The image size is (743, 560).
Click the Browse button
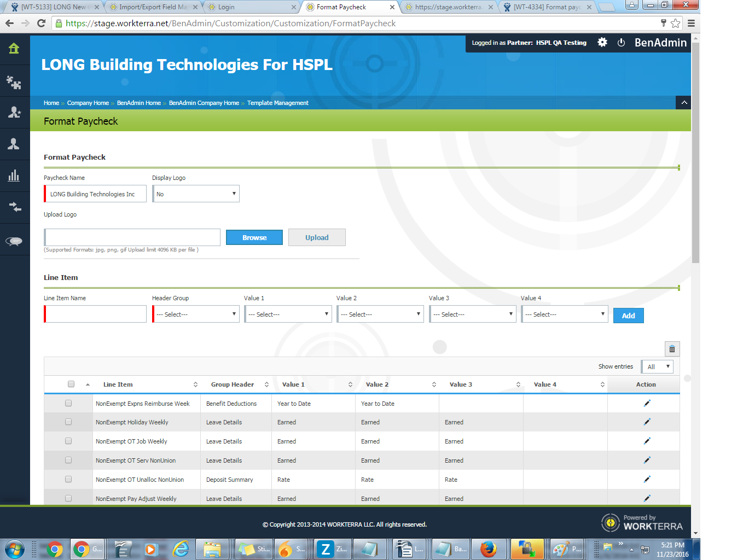pos(254,237)
